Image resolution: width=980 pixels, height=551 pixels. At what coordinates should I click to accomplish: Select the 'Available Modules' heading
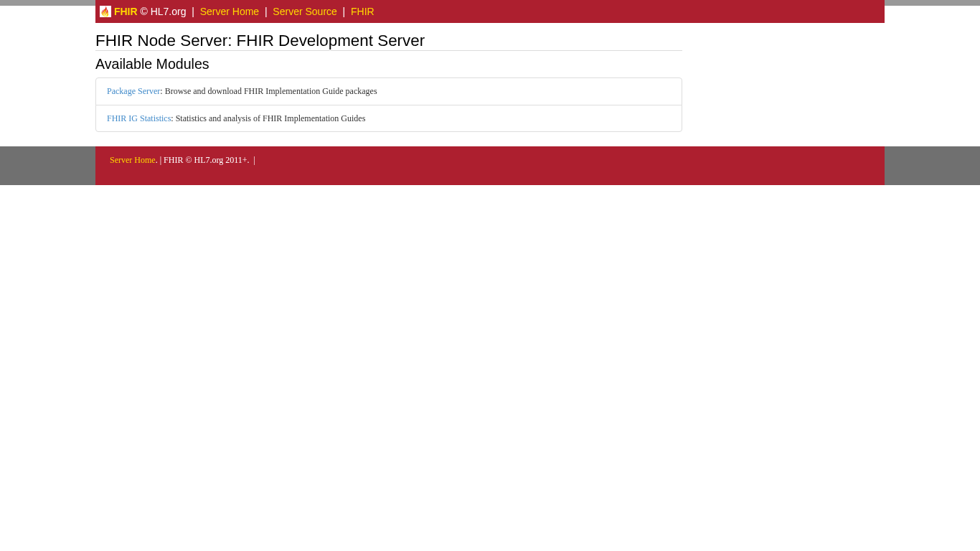coord(152,64)
